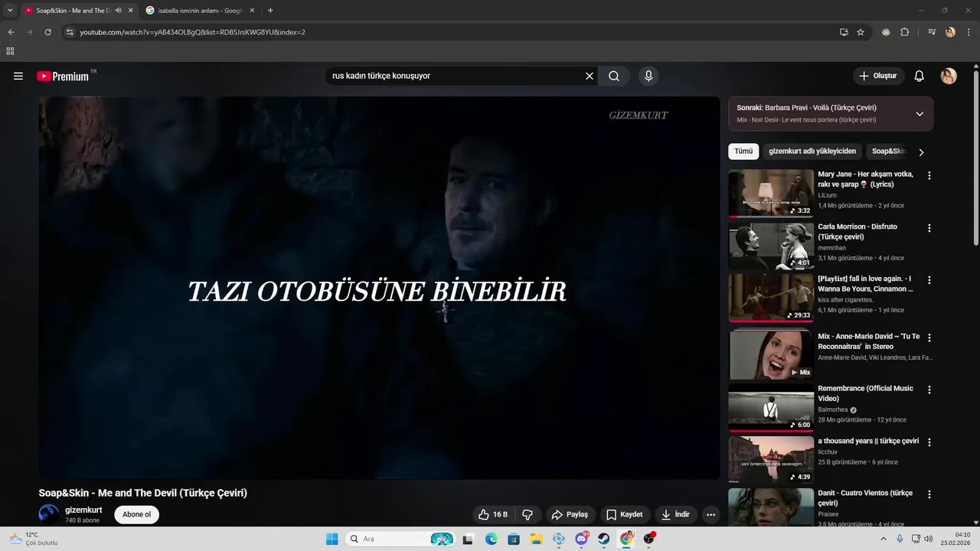Open gizemkurt channel avatar
The image size is (980, 551).
pyautogui.click(x=49, y=514)
